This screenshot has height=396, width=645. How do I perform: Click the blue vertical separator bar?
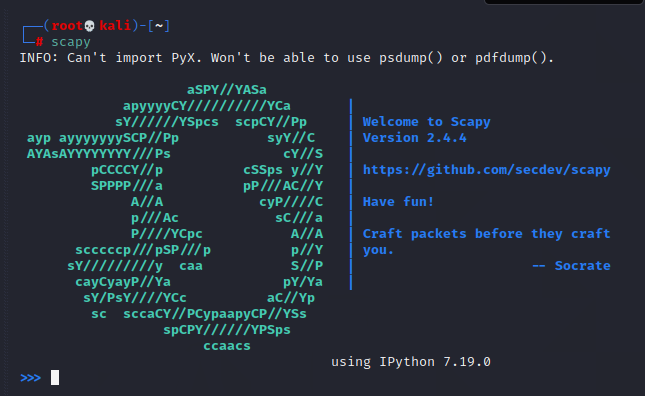(351, 194)
